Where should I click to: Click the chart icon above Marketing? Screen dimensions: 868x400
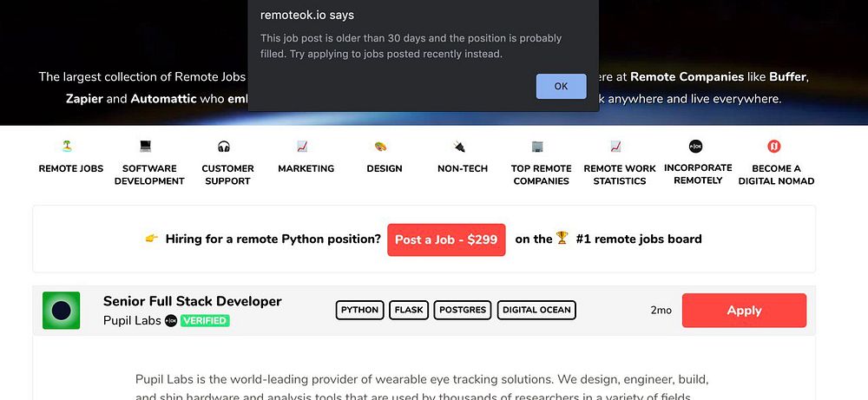pyautogui.click(x=302, y=147)
